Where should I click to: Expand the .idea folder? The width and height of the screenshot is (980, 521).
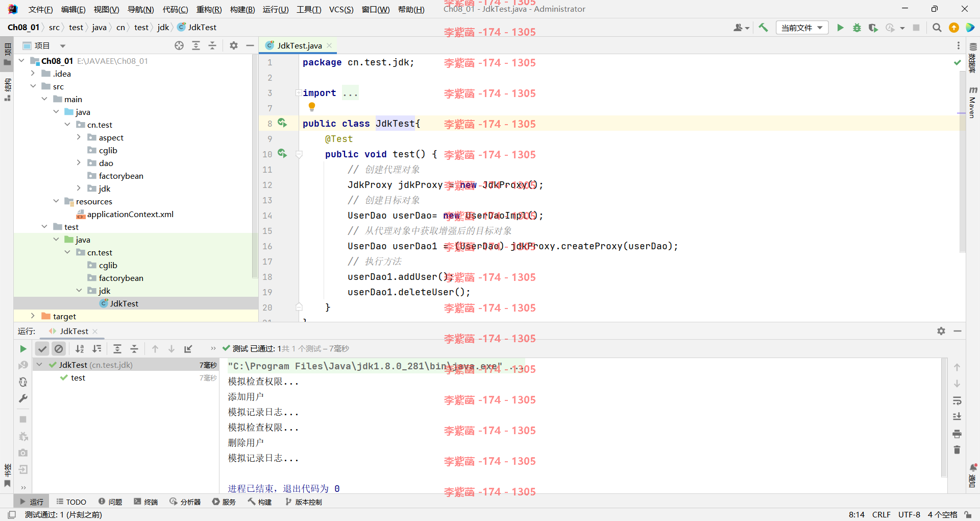click(33, 74)
